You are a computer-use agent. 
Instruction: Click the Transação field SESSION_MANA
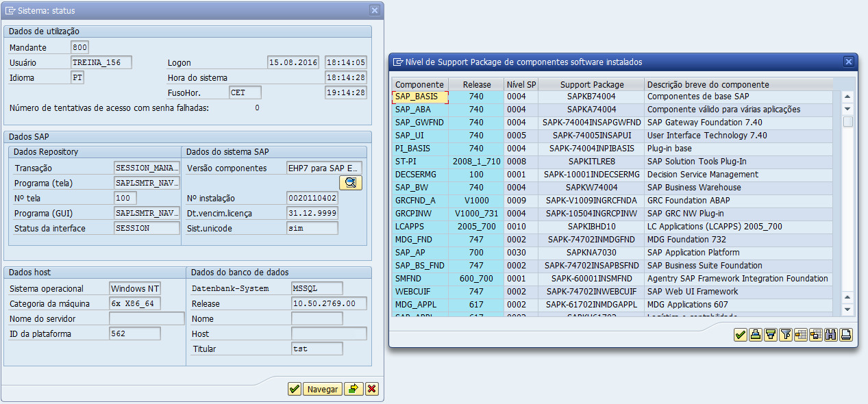point(147,168)
